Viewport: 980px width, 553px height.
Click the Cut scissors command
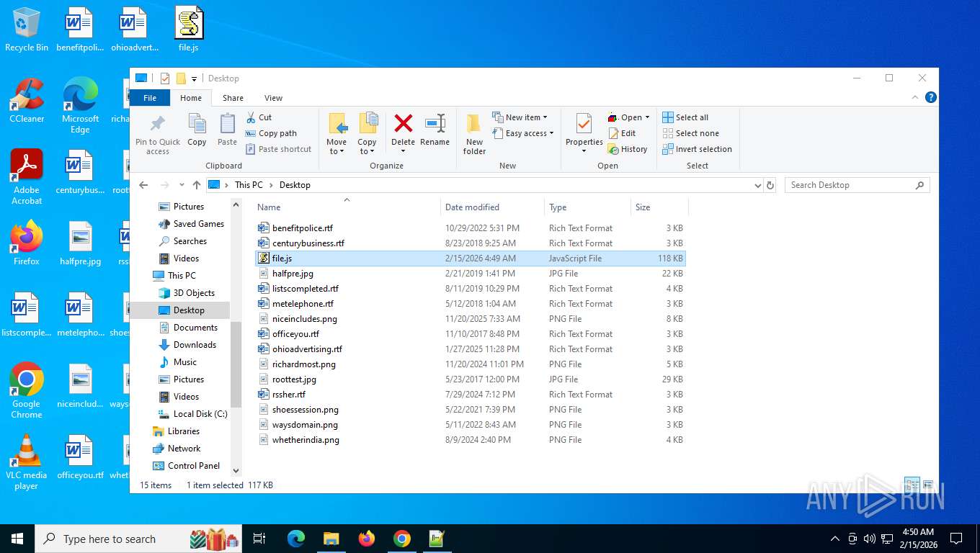tap(259, 117)
